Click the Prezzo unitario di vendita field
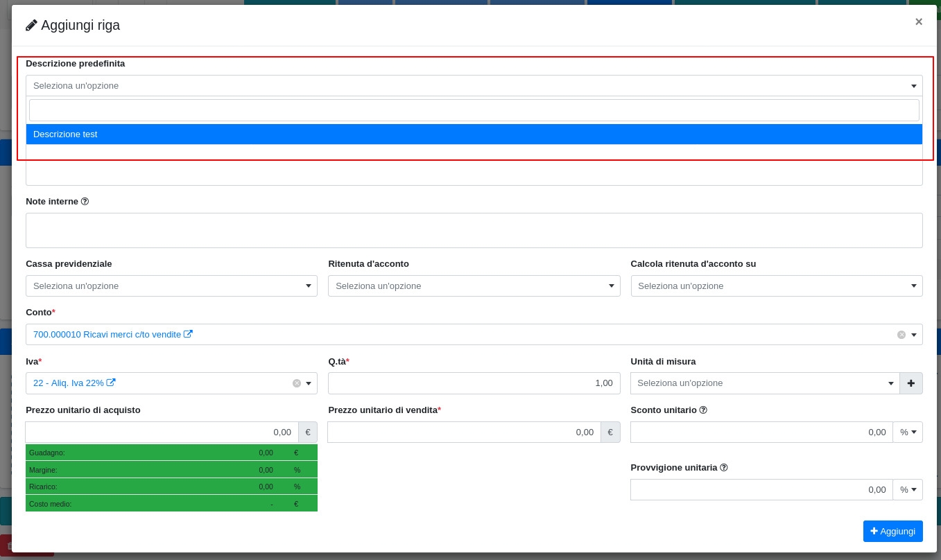941x560 pixels. [x=464, y=432]
